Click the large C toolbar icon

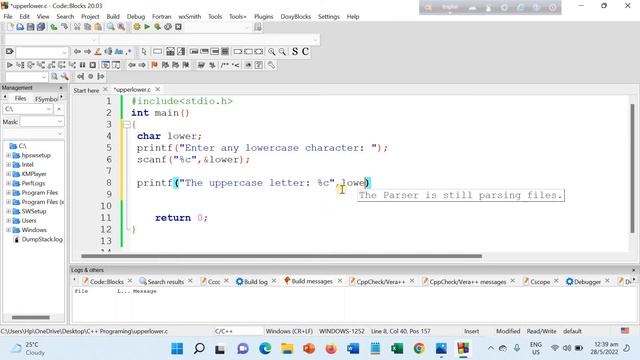click(x=305, y=52)
